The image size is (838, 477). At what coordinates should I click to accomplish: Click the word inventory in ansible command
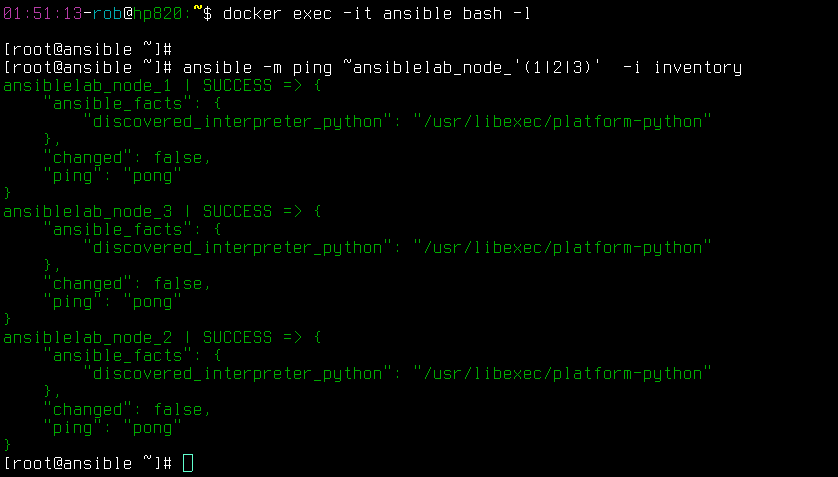(x=698, y=68)
